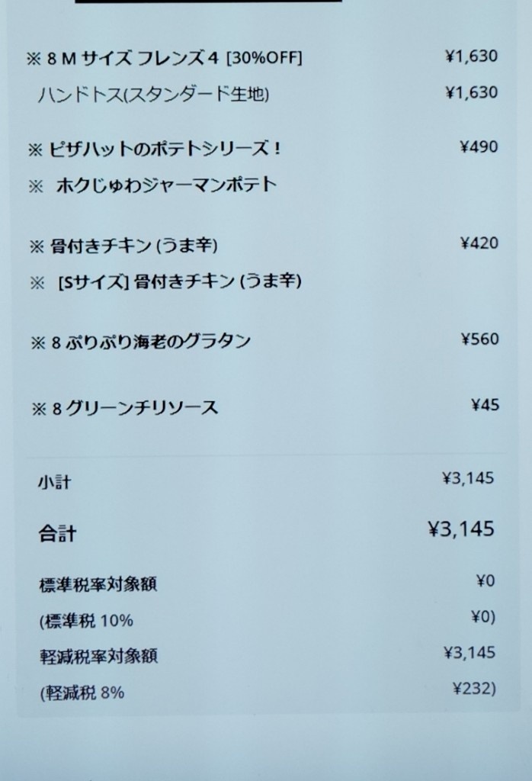
Task: Click the ¥45 green chili sauce price
Action: (x=485, y=405)
